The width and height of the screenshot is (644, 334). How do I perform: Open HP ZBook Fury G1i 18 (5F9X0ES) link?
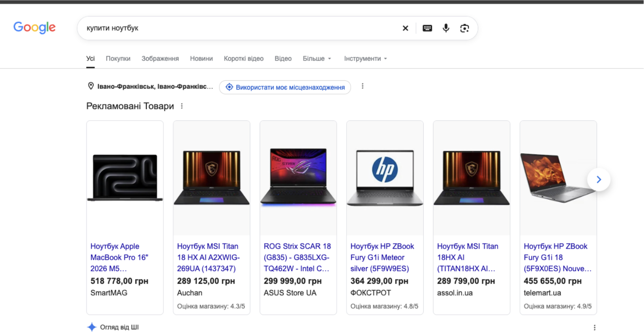(557, 257)
